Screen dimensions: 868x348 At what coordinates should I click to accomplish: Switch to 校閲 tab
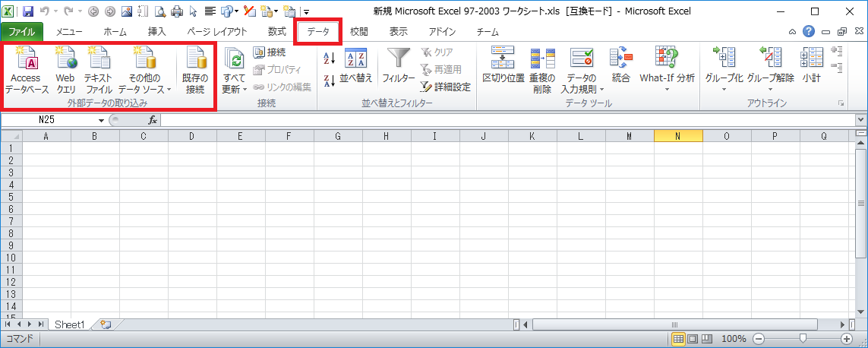[358, 32]
